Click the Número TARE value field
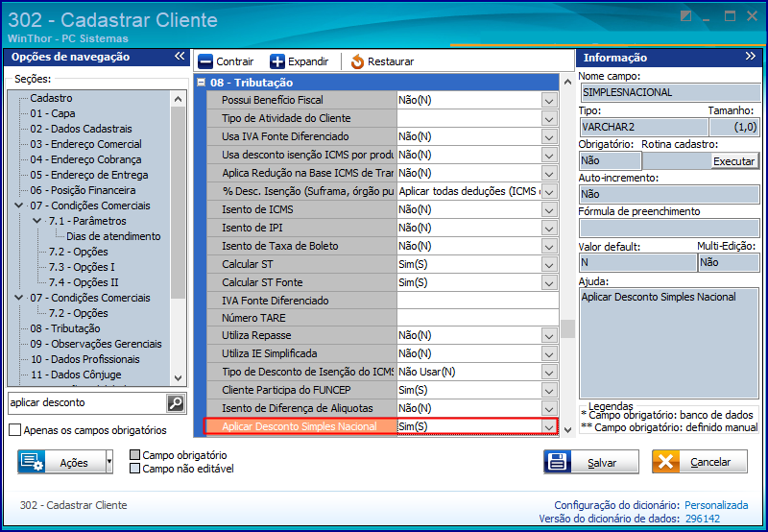Viewport: 768px width, 532px height. click(x=477, y=318)
